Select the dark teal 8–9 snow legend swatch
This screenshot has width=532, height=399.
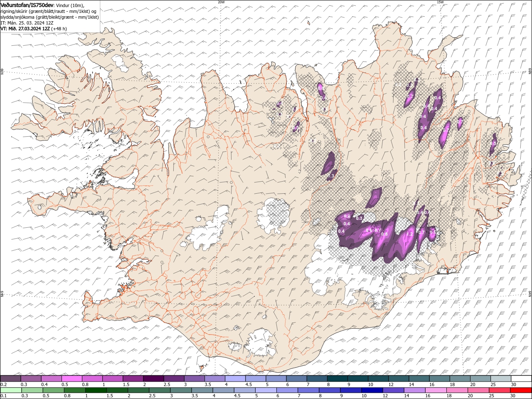[x=337, y=379]
